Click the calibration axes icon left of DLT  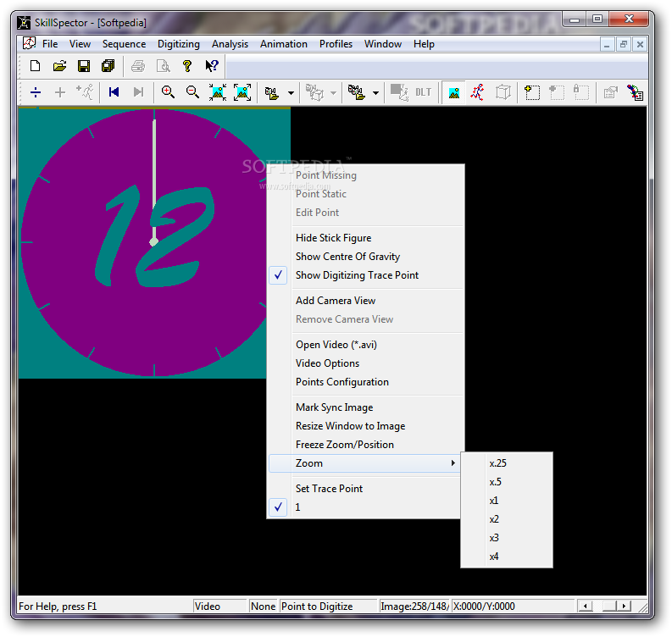(x=399, y=92)
